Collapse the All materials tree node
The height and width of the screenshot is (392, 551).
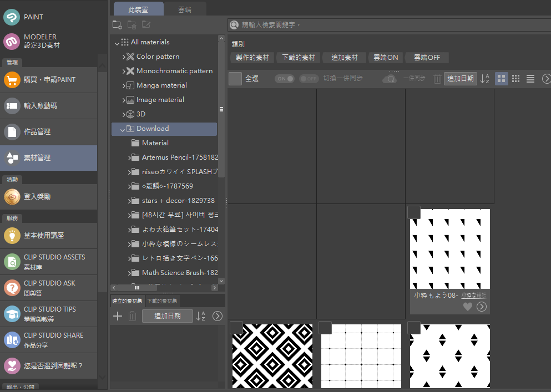pos(117,43)
